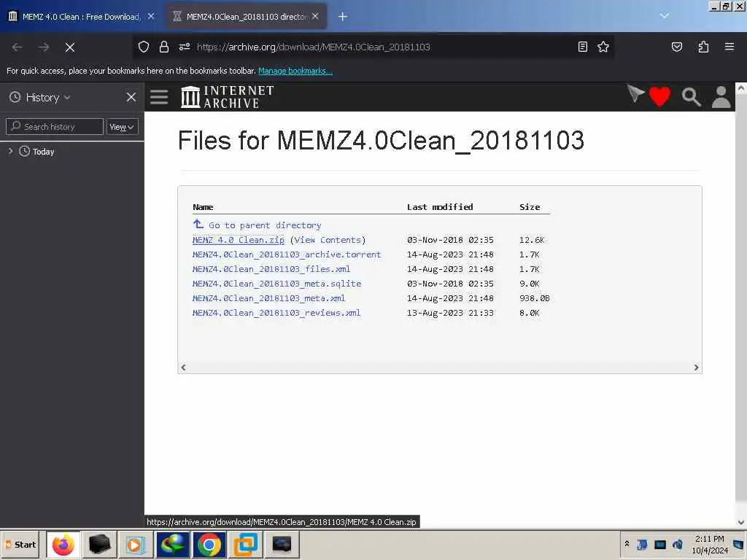The height and width of the screenshot is (560, 747).
Task: Bookmark this page with the star
Action: tap(603, 47)
